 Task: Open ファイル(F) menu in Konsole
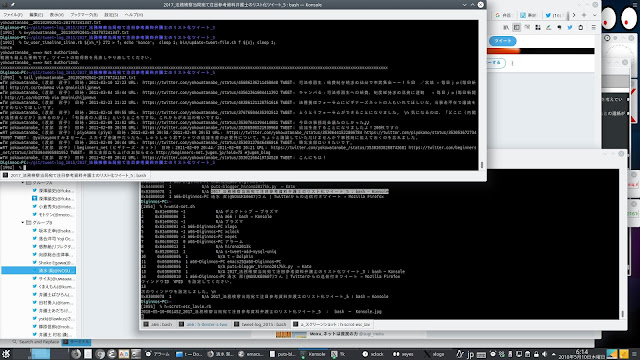[x=13, y=15]
